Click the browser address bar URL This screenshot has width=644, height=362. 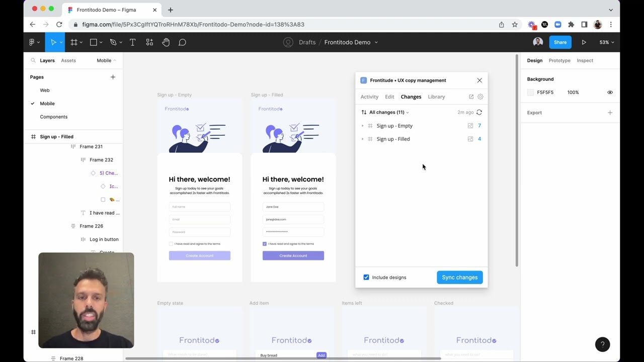193,24
